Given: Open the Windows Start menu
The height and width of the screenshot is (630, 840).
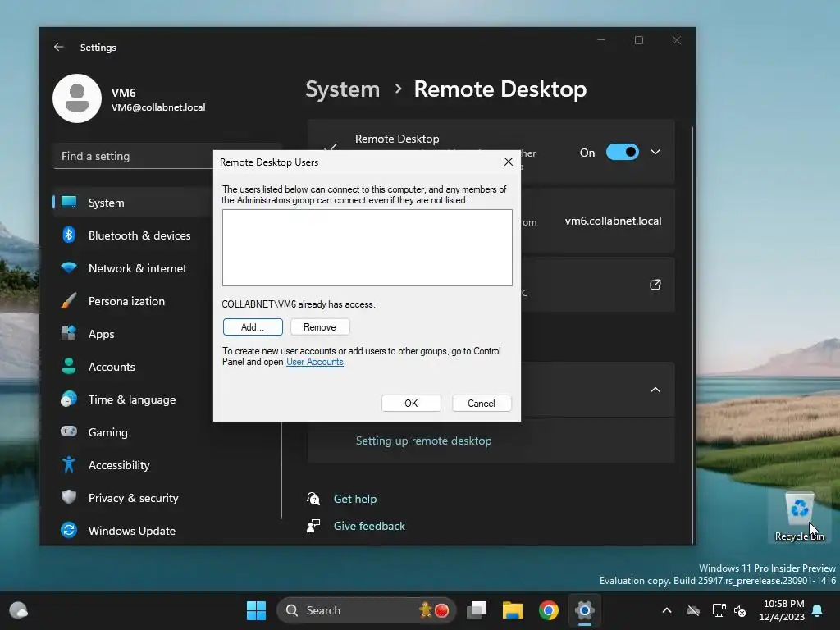Looking at the screenshot, I should tap(256, 610).
